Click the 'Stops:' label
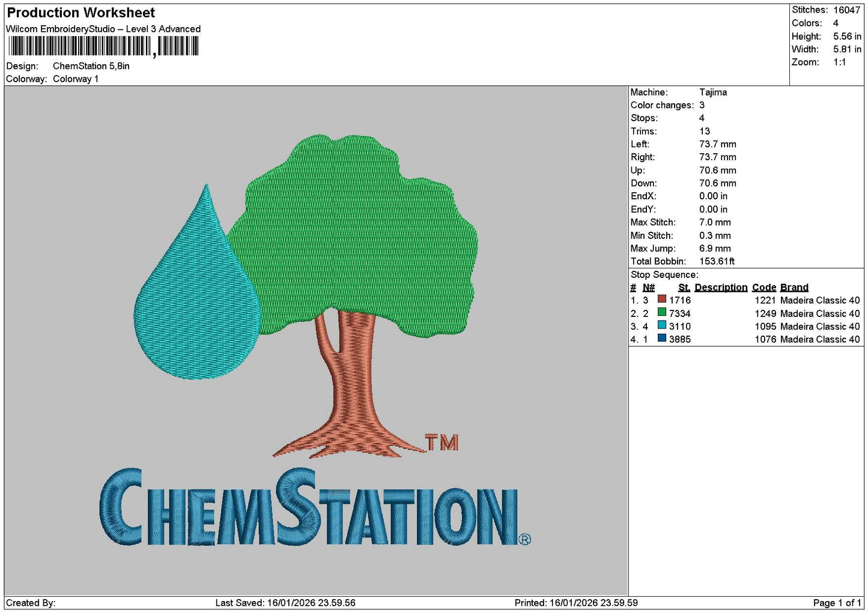Screen dimensions: 868x613 [644, 118]
